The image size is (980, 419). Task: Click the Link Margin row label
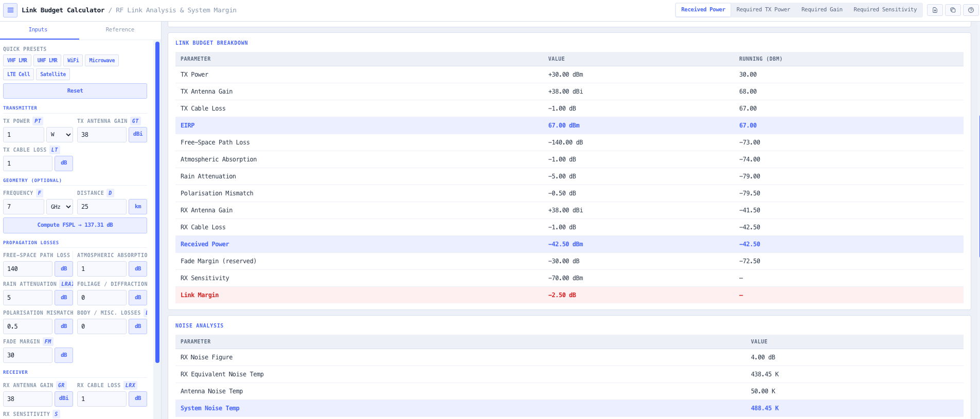(x=200, y=295)
